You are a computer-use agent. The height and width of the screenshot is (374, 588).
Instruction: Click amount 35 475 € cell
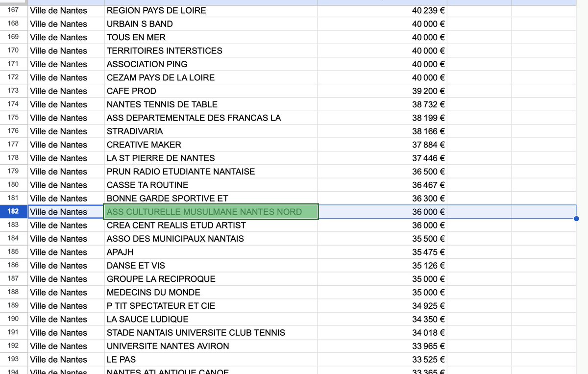pos(382,252)
